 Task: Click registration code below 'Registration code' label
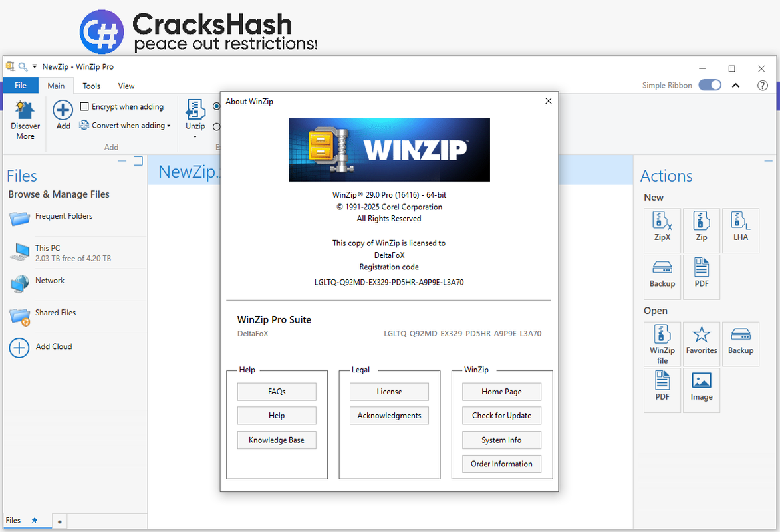click(389, 282)
